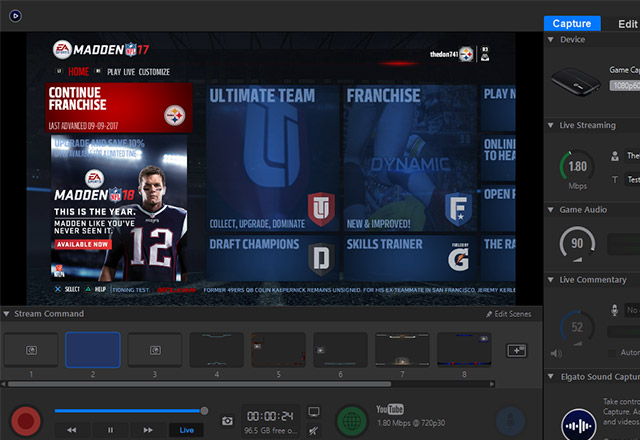
Task: Click the Game Audio level meter
Action: [624, 244]
